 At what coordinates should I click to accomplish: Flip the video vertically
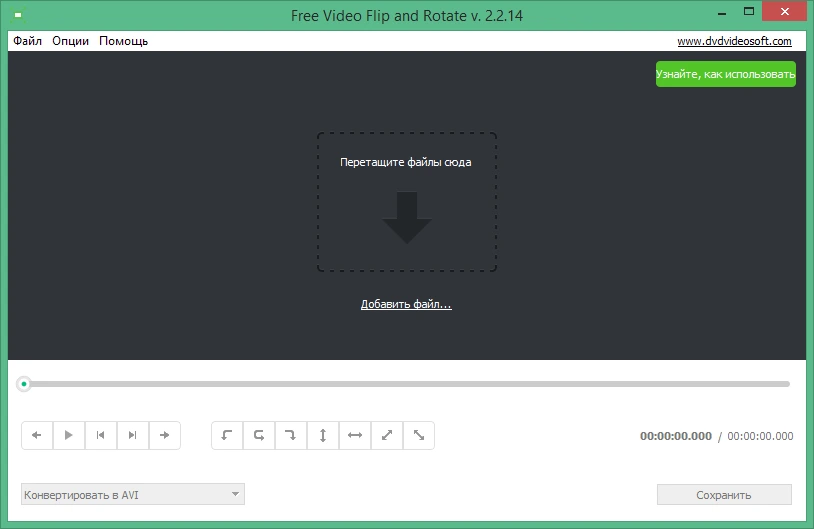[323, 435]
